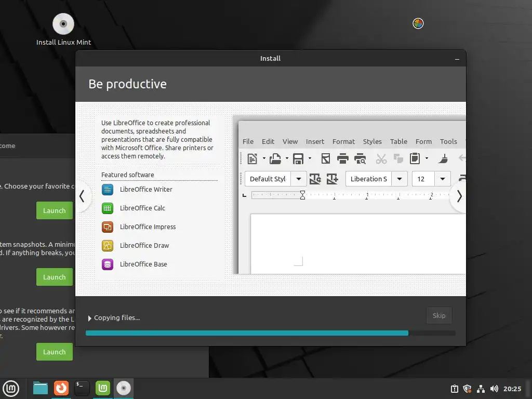Screen dimensions: 532x399
Task: Open the Styles menu in LibreOffice preview
Action: 372,141
